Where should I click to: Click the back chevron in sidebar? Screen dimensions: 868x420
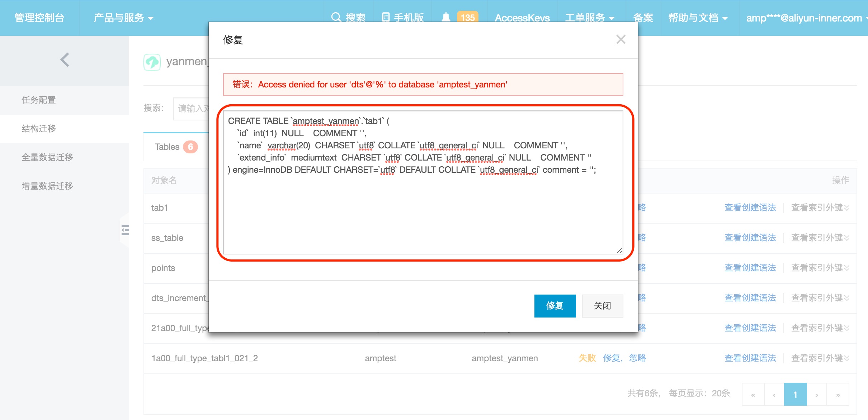(65, 60)
